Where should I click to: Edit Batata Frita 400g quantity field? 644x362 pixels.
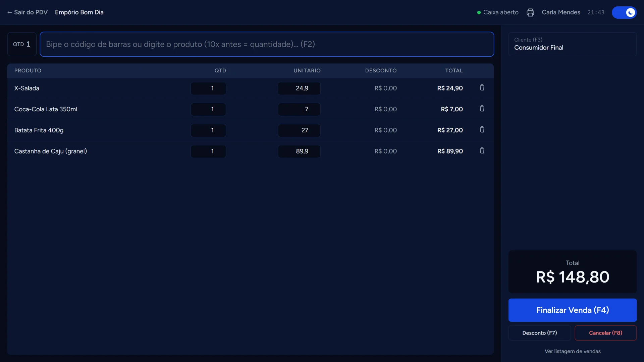(208, 130)
